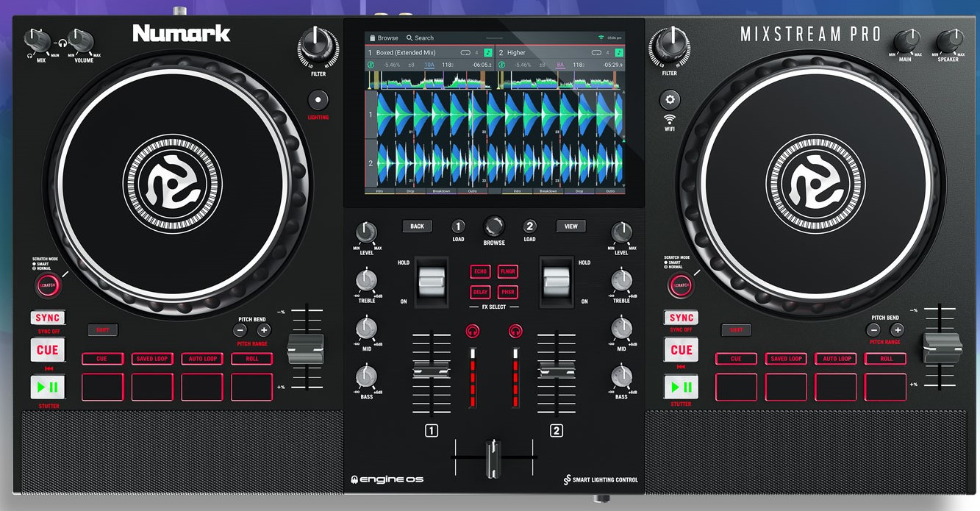Enable headphone cue for channel 2
This screenshot has height=511, width=980.
[516, 332]
